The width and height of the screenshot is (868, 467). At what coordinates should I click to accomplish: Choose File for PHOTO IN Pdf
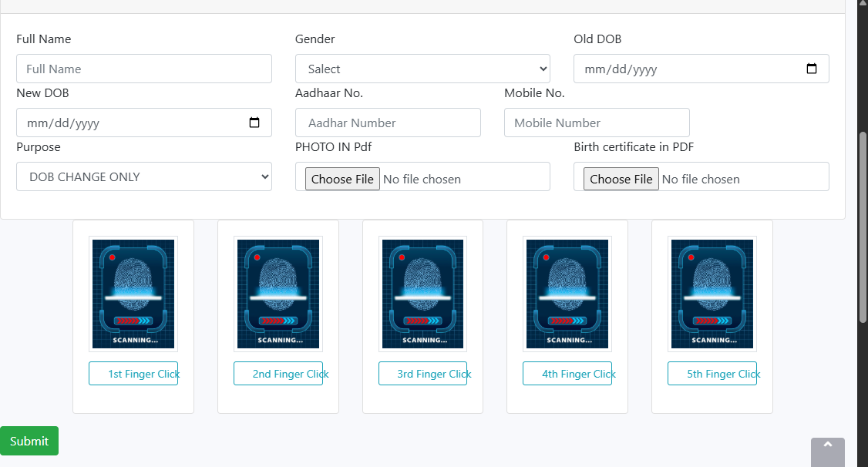[342, 179]
